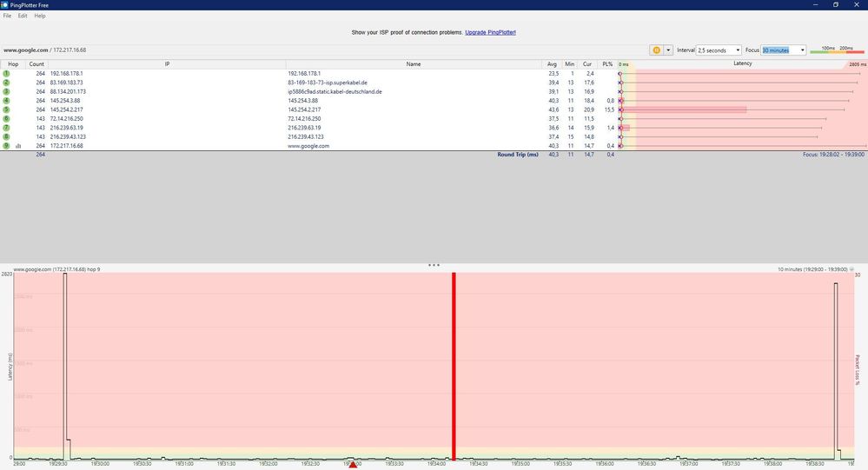The image size is (868, 470).
Task: Click the Min column header
Action: (570, 64)
